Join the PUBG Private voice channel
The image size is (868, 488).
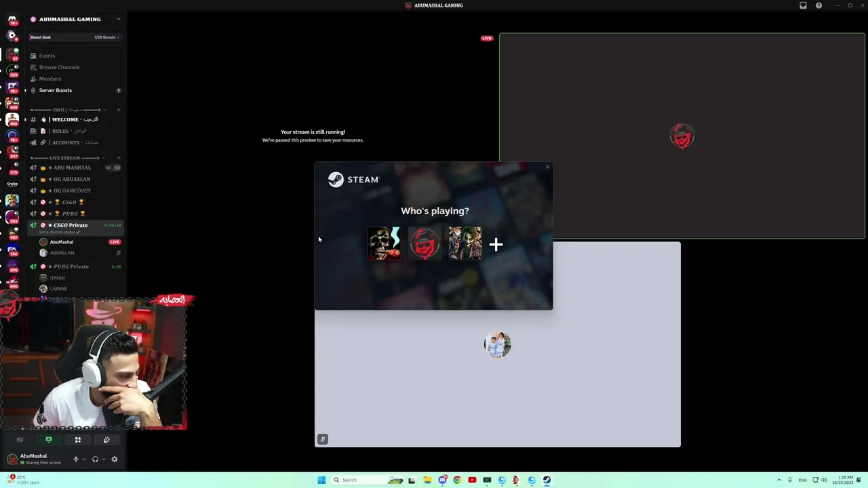tap(75, 266)
